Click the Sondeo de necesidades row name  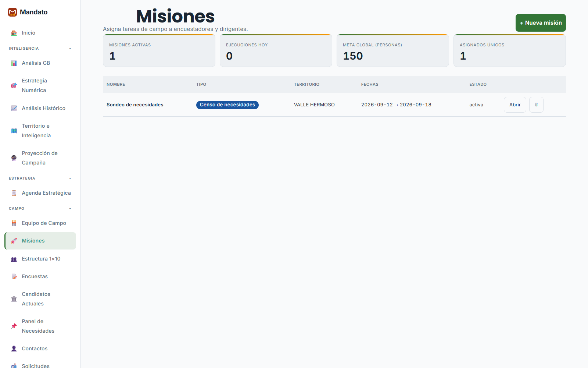(135, 105)
